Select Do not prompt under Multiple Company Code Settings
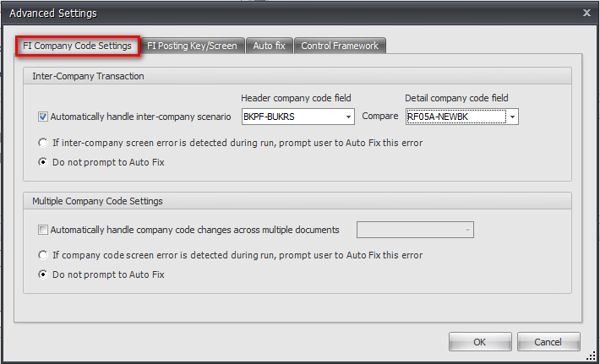The height and width of the screenshot is (364, 600). (x=43, y=274)
